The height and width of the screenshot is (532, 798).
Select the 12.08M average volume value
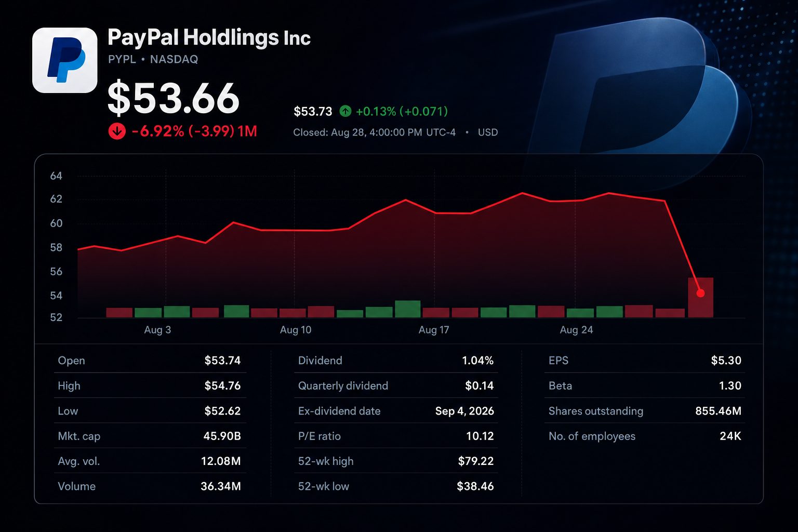pos(221,461)
